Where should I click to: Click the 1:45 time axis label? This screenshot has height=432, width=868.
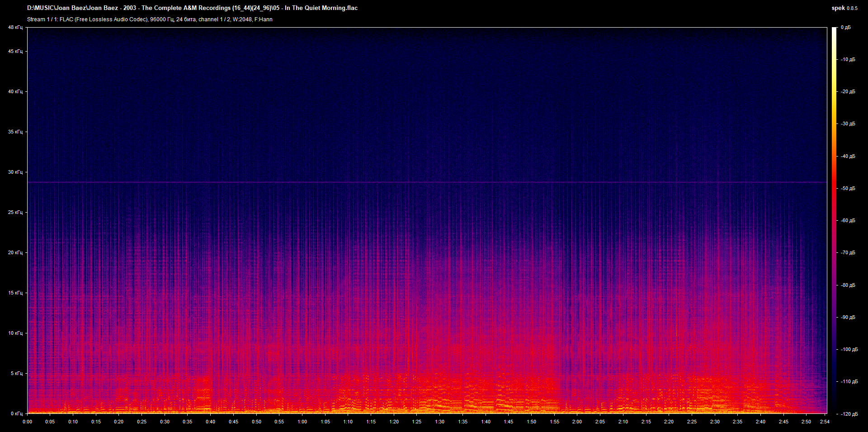(x=508, y=422)
